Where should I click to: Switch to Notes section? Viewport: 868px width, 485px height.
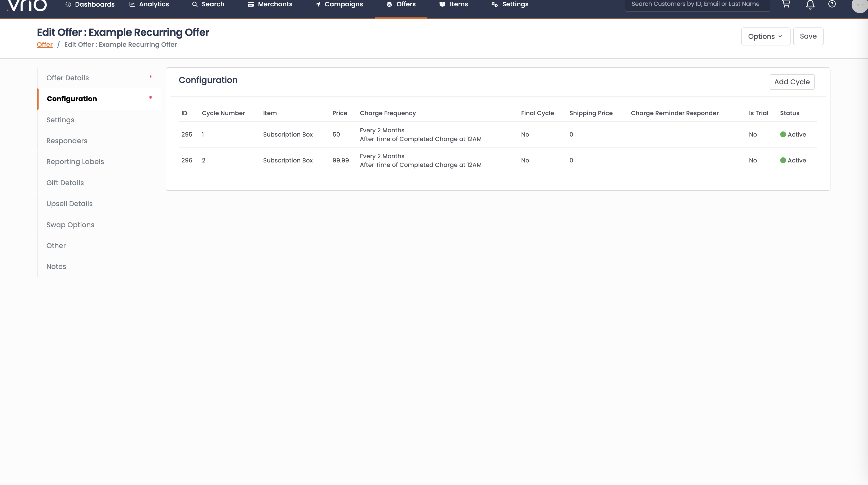click(99, 267)
